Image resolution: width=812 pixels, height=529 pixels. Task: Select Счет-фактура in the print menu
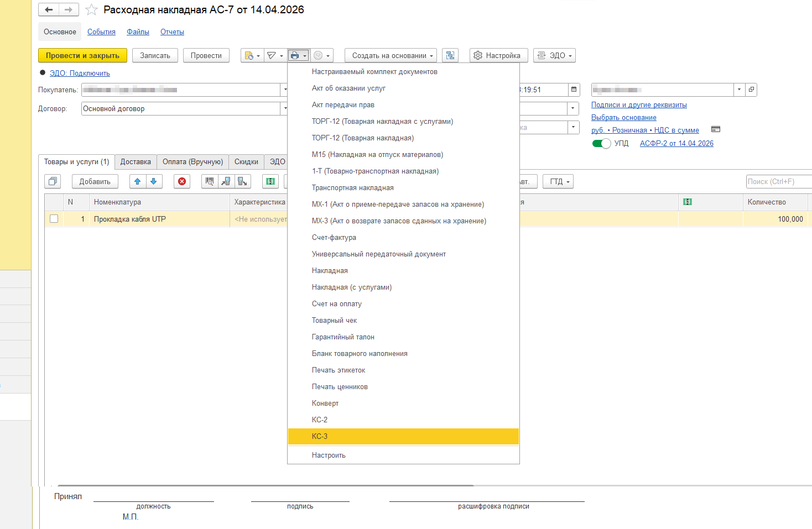[x=403, y=237]
